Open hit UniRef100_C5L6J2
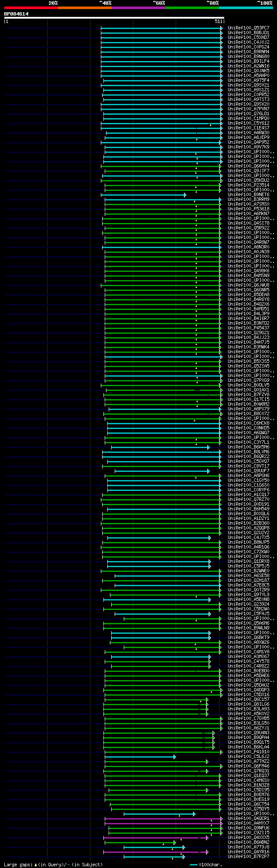277x868 pixels. tap(248, 757)
